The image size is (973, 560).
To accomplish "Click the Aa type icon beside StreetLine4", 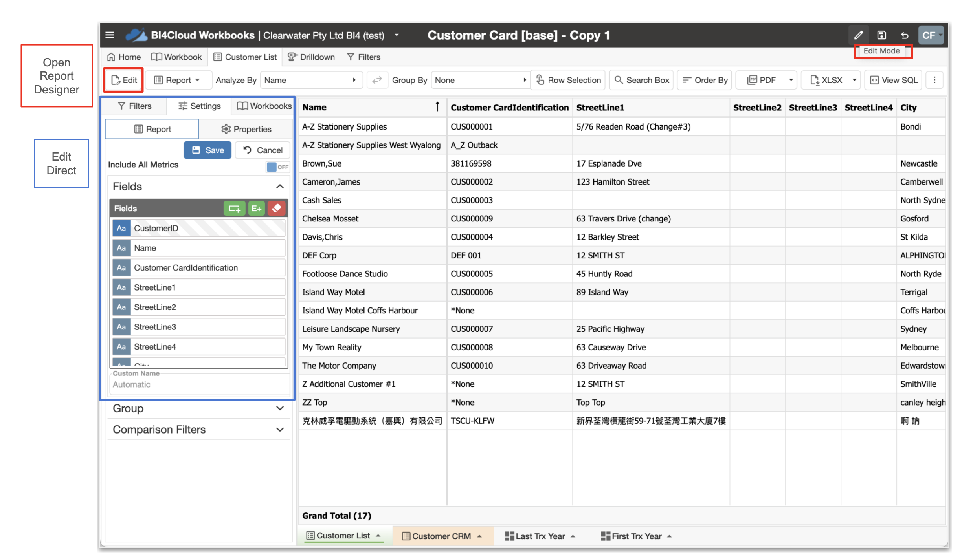I will pyautogui.click(x=121, y=347).
